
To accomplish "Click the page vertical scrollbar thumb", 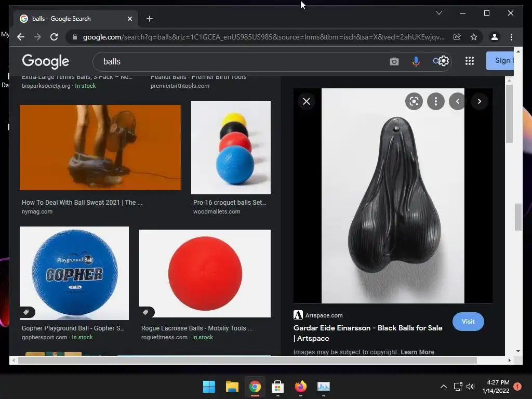I will tap(518, 217).
